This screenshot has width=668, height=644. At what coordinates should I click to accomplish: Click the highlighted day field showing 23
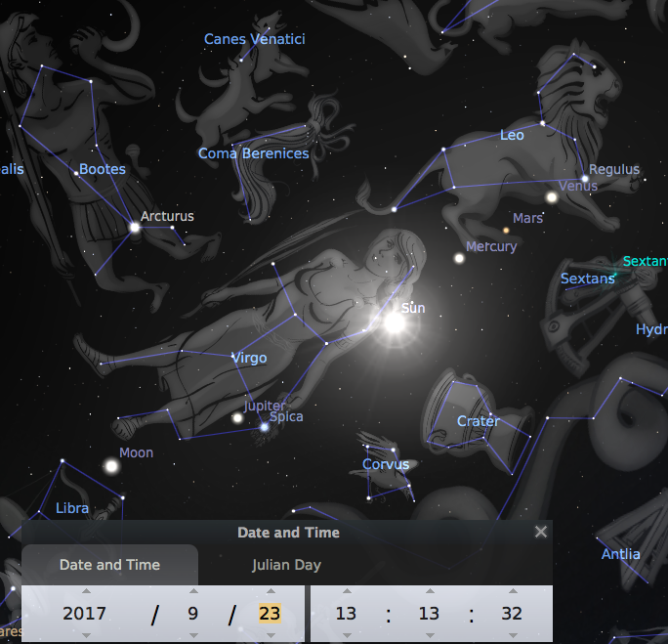pos(270,614)
